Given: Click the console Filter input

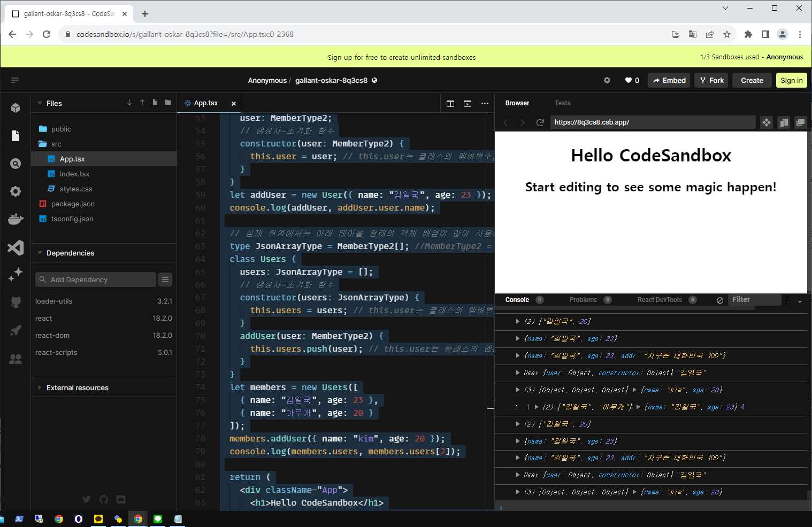Looking at the screenshot, I should 754,300.
